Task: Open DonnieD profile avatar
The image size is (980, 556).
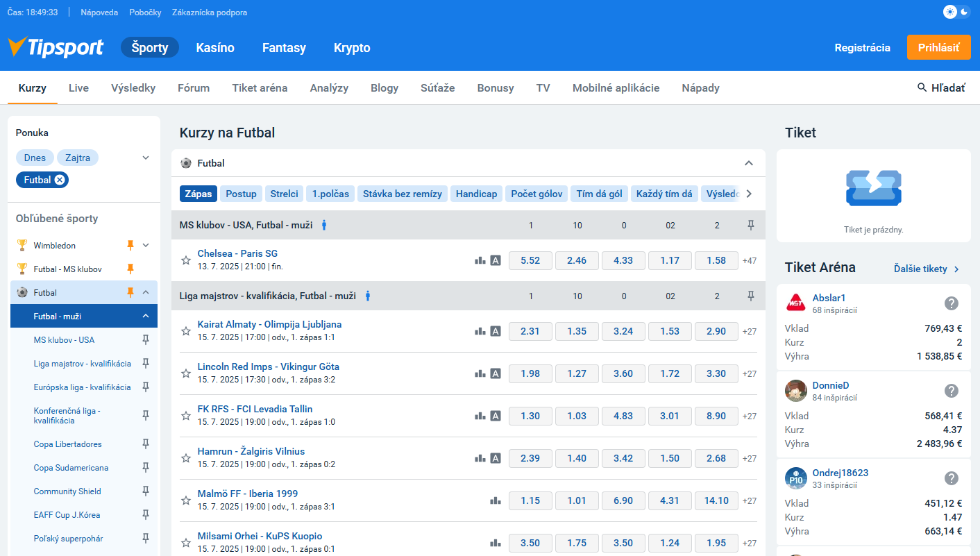Action: (x=796, y=391)
